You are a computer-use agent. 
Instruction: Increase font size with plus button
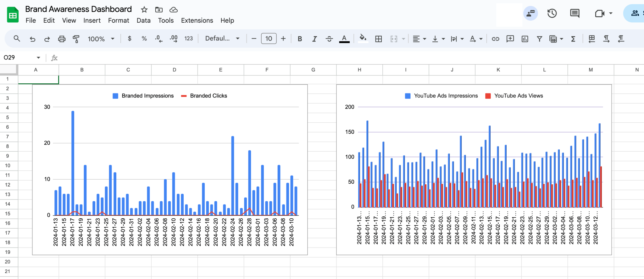click(283, 38)
